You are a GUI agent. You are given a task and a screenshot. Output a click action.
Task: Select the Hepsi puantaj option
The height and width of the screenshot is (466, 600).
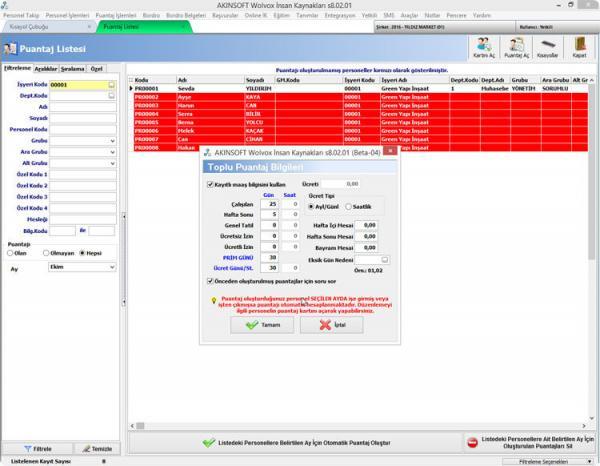82,253
